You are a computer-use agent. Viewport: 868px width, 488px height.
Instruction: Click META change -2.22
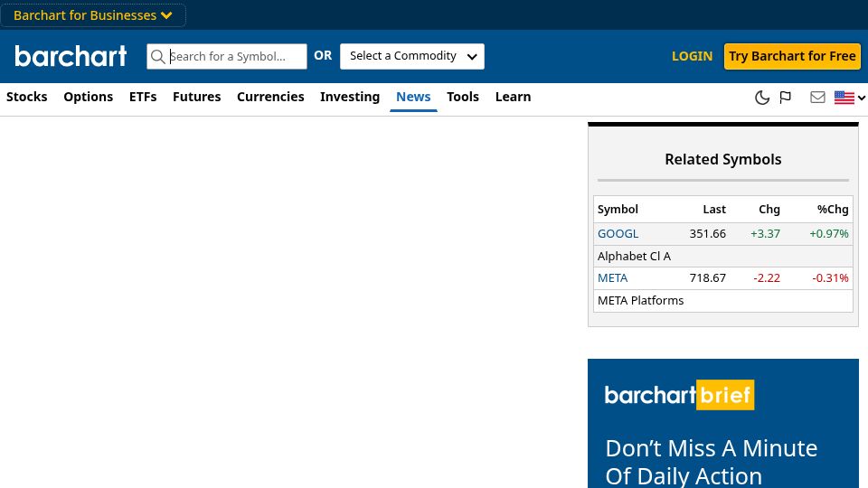pos(767,277)
